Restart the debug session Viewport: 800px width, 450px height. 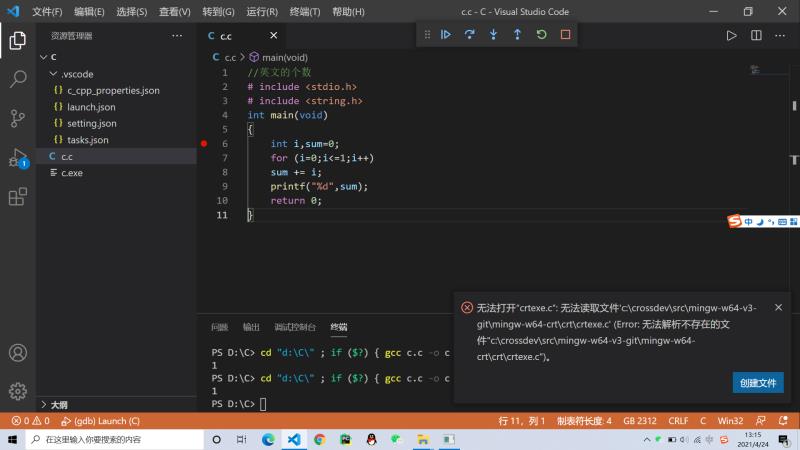click(541, 35)
